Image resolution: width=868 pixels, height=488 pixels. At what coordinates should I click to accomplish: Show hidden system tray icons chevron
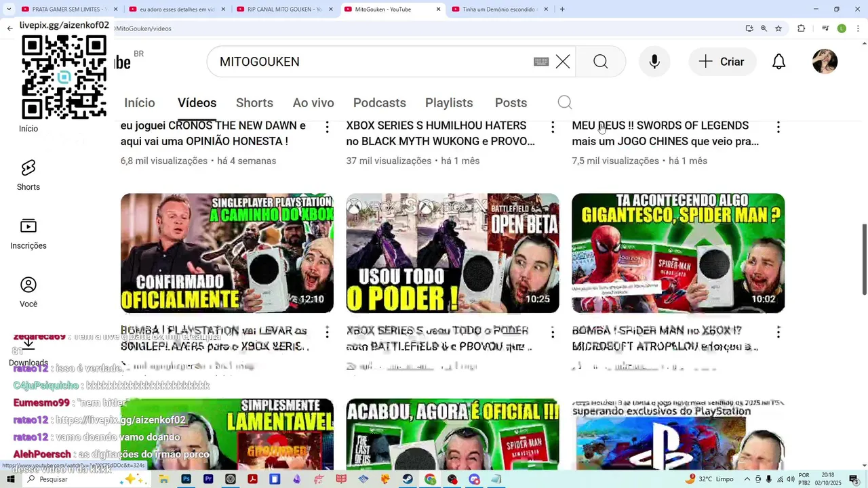747,479
